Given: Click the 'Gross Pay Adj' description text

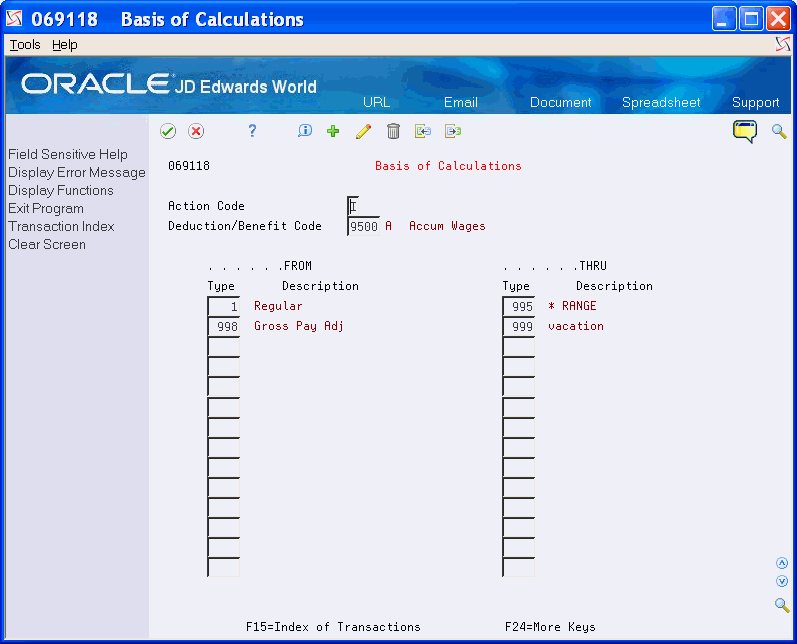Looking at the screenshot, I should 299,326.
